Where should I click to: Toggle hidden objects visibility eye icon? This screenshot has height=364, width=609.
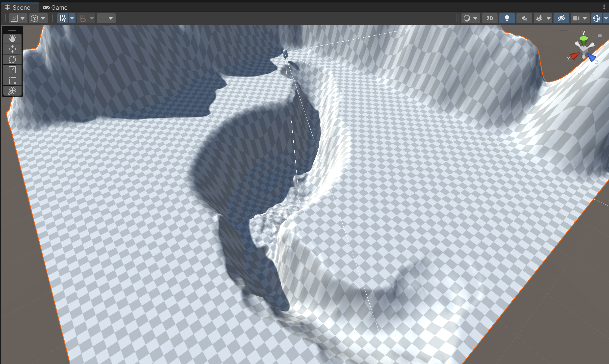[561, 18]
